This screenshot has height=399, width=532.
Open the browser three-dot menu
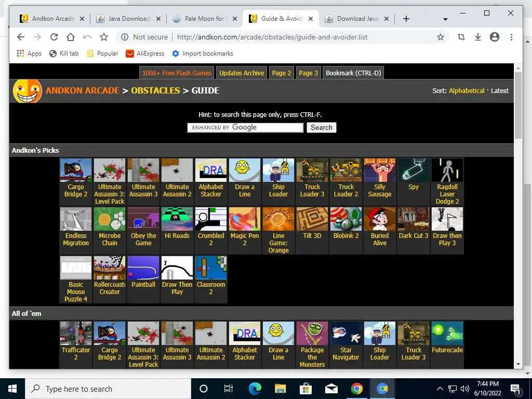[x=511, y=37]
